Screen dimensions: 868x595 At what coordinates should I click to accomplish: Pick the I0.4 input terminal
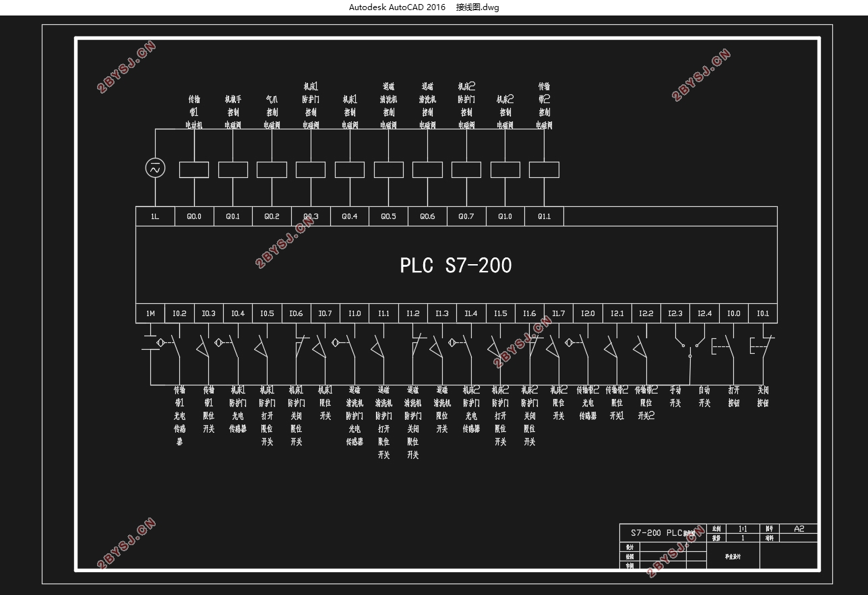point(238,313)
